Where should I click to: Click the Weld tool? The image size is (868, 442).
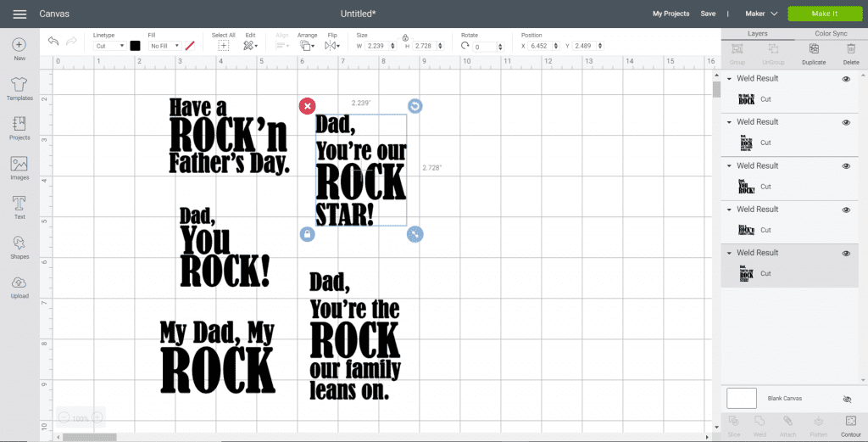[760, 425]
